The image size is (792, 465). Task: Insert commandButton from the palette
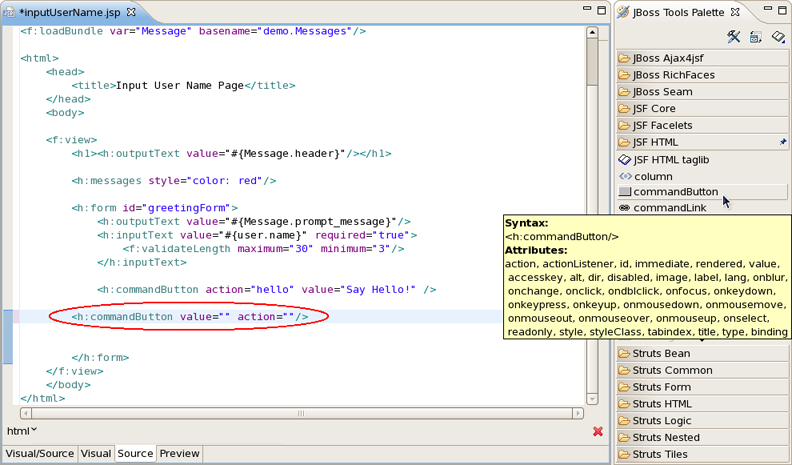(675, 192)
